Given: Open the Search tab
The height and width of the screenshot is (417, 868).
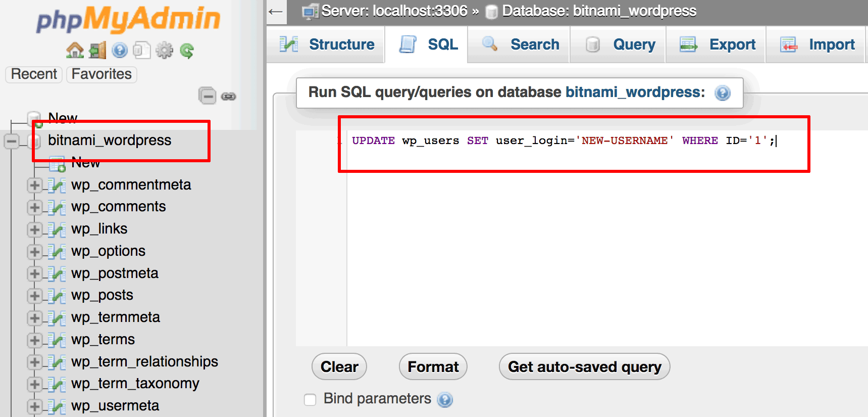Looking at the screenshot, I should [x=520, y=44].
